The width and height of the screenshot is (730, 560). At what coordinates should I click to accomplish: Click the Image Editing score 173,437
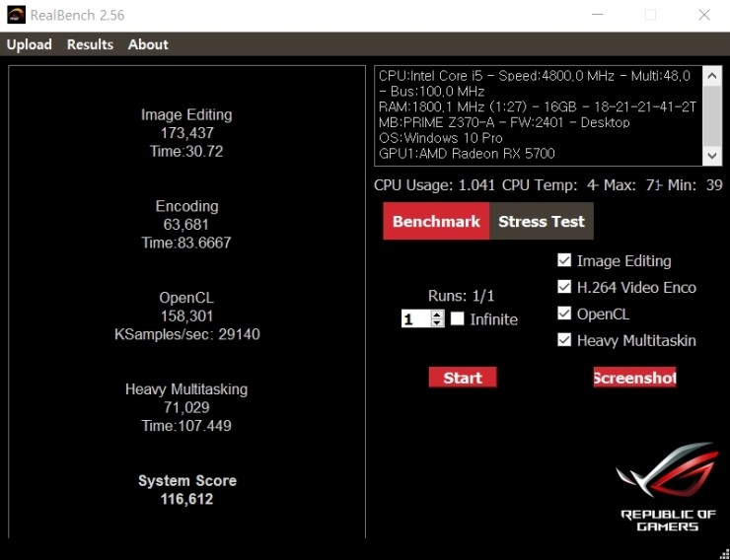coord(186,133)
